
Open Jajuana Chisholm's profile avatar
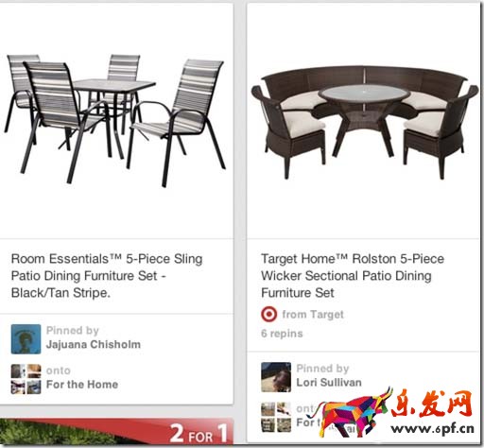(26, 339)
